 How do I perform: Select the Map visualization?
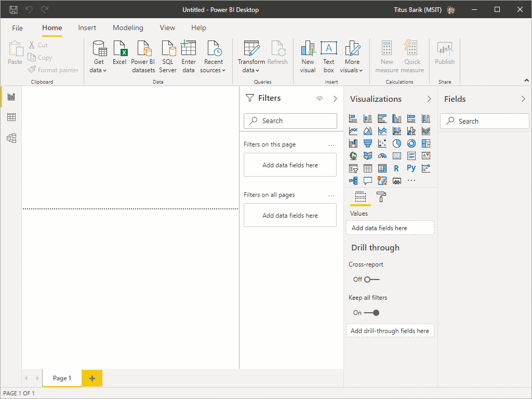click(353, 155)
